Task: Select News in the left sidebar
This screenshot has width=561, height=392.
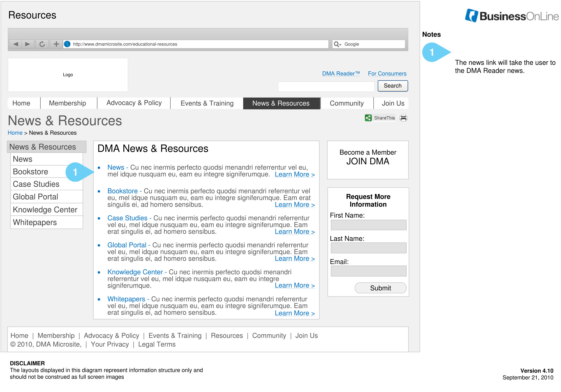Action: 47,159
